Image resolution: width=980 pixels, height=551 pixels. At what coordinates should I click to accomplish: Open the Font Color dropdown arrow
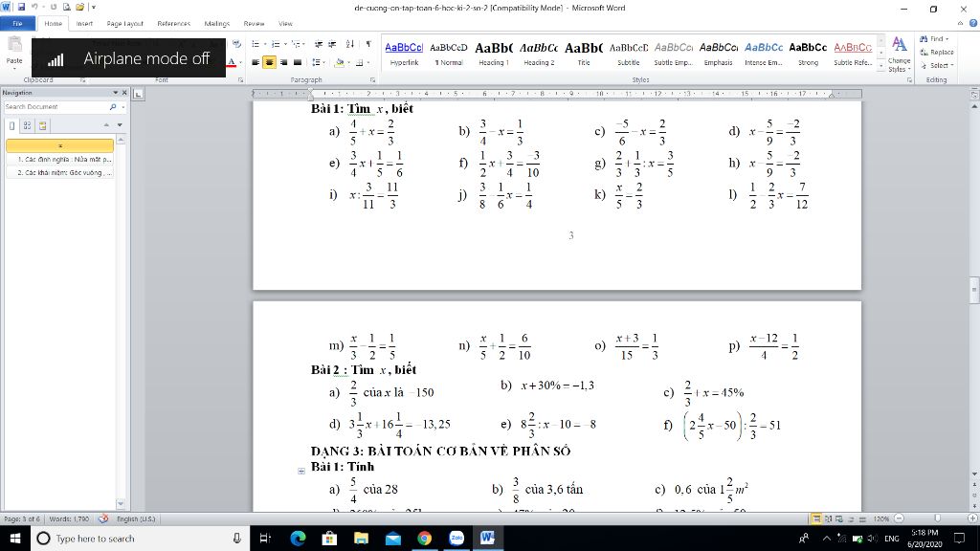tap(240, 62)
